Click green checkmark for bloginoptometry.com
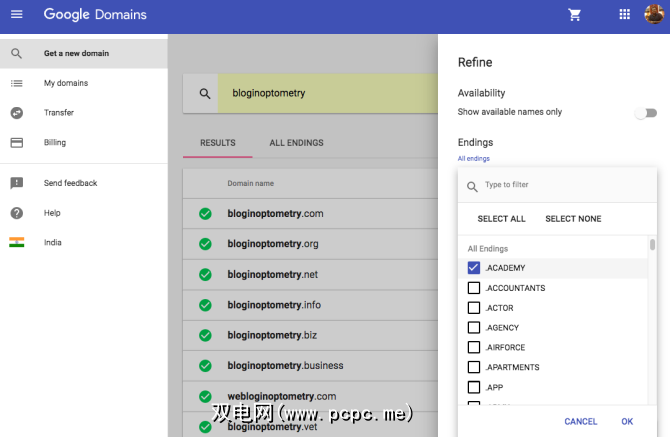This screenshot has height=437, width=670. [x=205, y=214]
